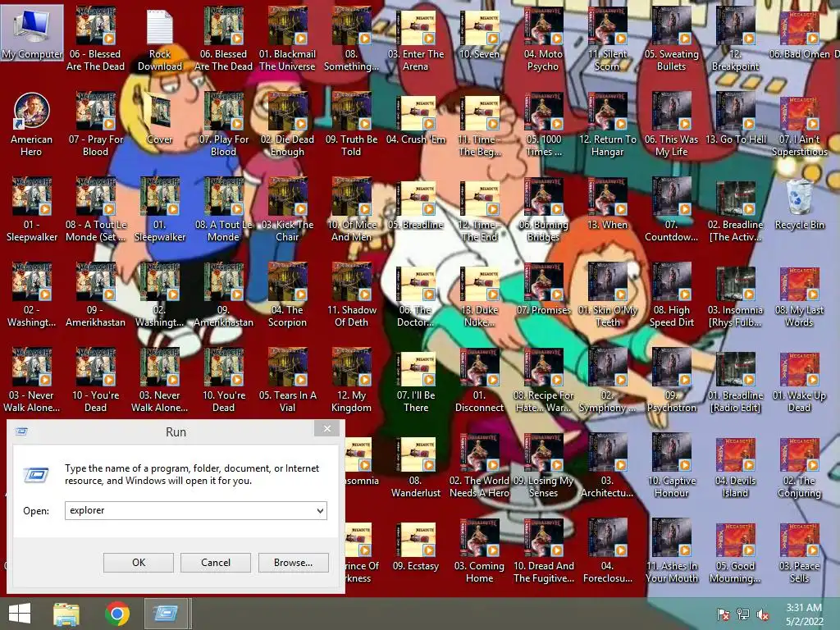The height and width of the screenshot is (630, 840).
Task: Select the Cover image file icon
Action: pos(160,118)
